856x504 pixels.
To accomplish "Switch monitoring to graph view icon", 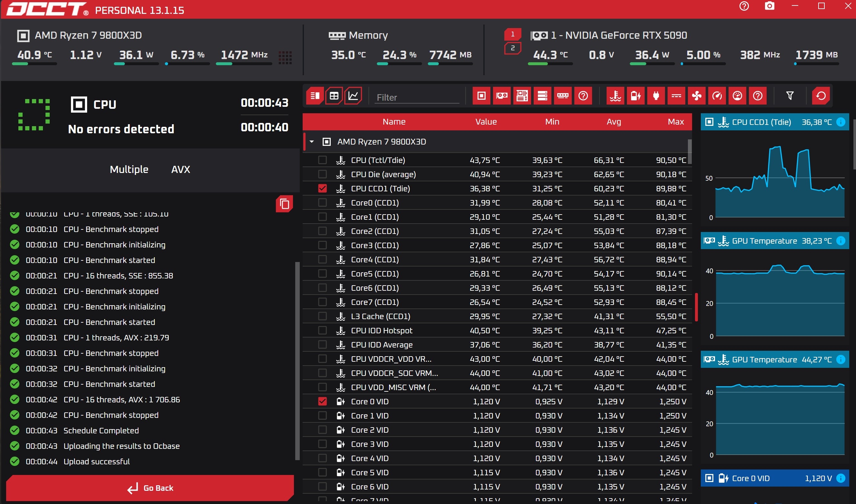I will (353, 96).
